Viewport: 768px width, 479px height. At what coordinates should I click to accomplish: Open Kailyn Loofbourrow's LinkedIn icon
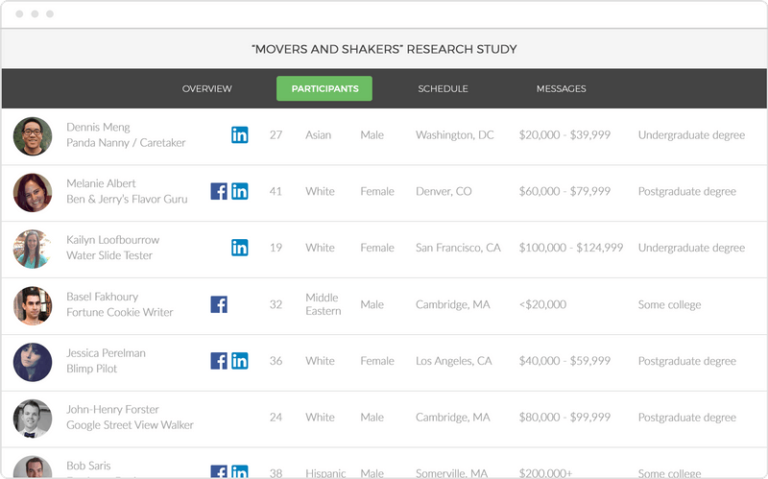coord(240,248)
